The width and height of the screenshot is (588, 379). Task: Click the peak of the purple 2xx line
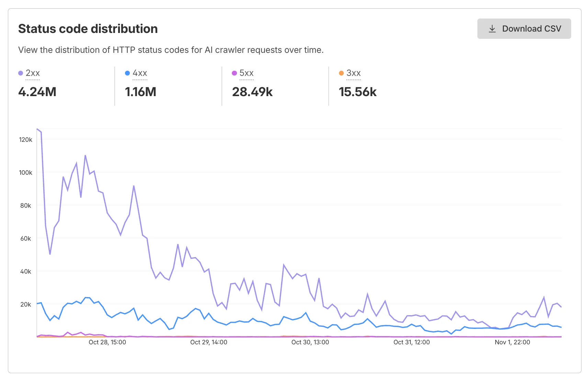click(x=37, y=129)
